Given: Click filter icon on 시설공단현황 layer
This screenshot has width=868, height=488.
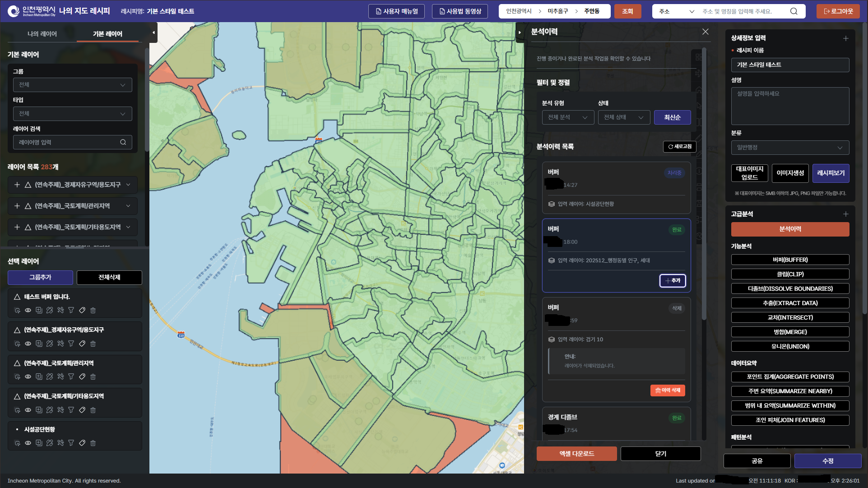Looking at the screenshot, I should pos(71,443).
